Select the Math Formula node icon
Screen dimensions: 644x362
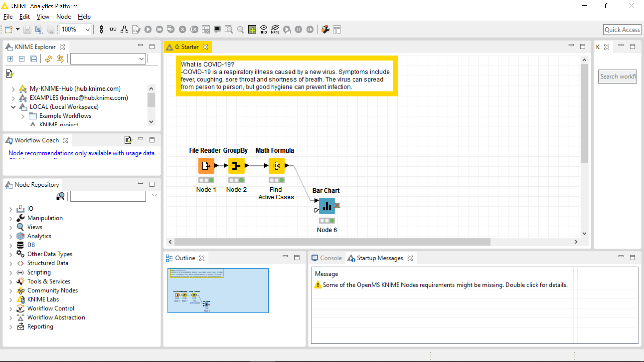click(x=276, y=166)
